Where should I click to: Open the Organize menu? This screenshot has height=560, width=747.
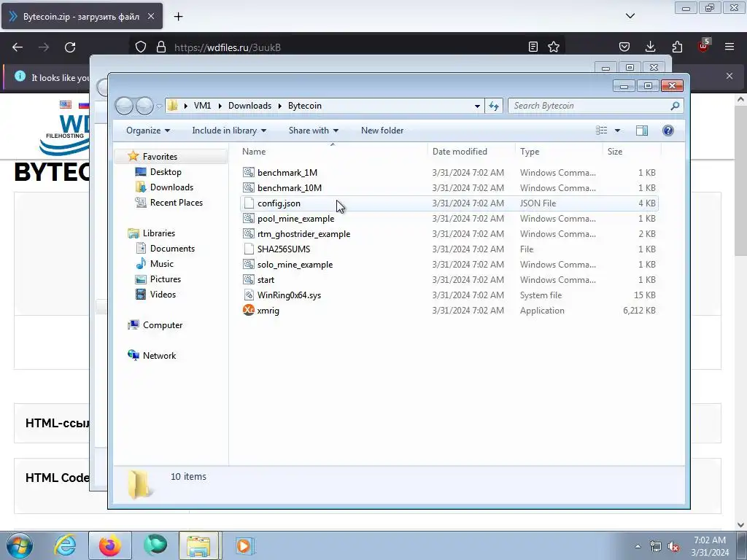(x=147, y=131)
